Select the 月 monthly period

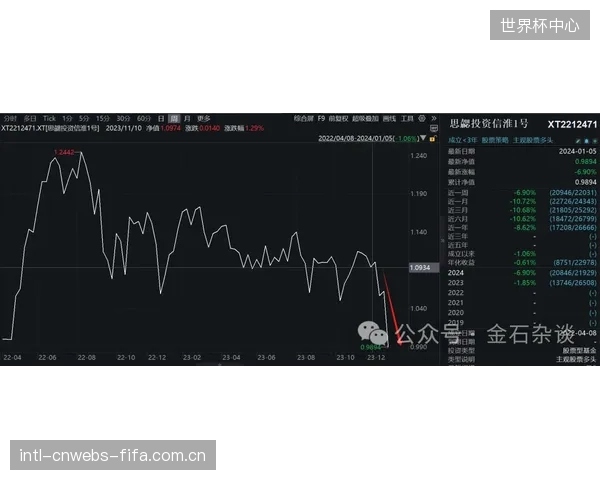click(187, 119)
